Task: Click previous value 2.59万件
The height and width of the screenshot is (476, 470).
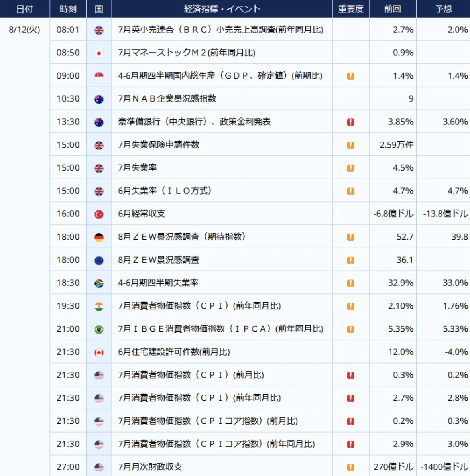Action: coord(397,144)
